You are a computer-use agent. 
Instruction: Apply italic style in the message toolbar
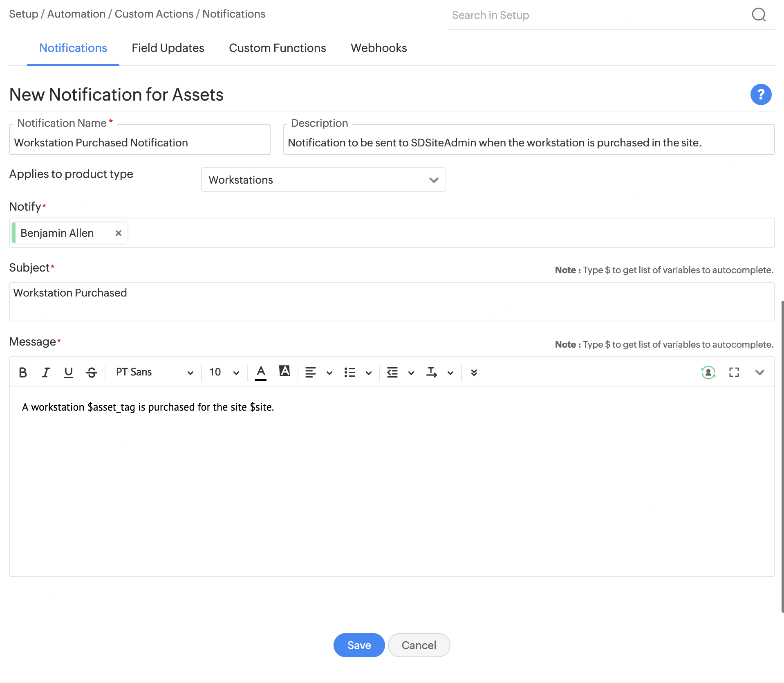46,372
